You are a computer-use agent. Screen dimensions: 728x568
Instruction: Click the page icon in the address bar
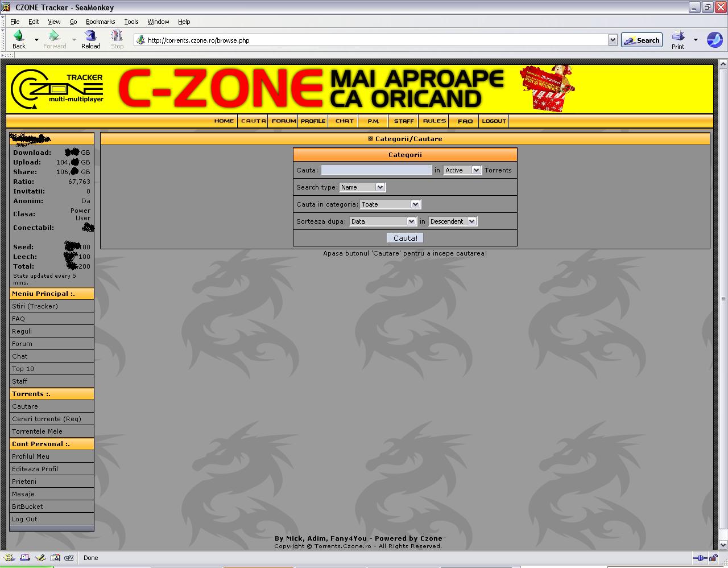140,40
